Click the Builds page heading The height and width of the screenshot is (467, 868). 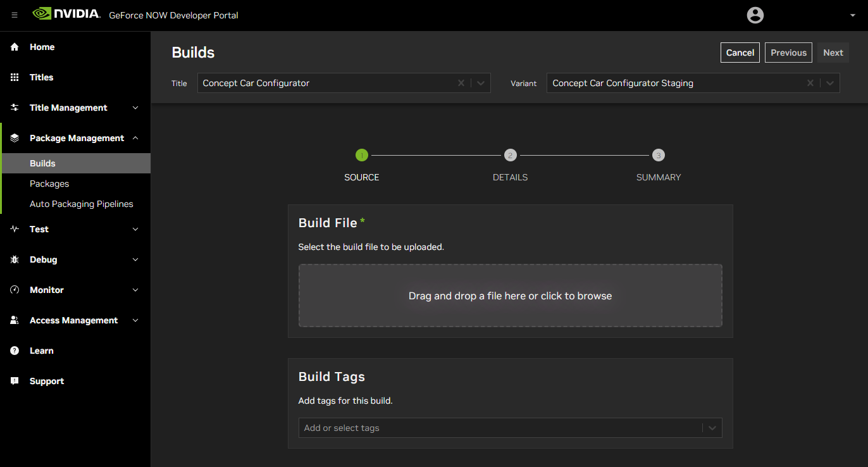[x=193, y=53]
